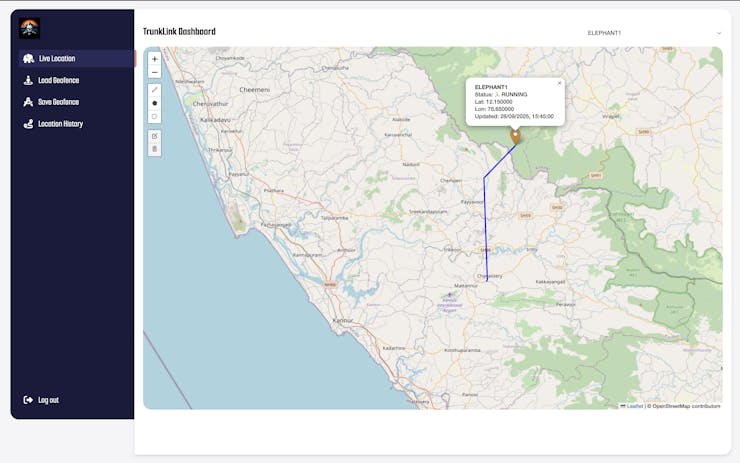Screen dimensions: 740x463
Task: Click the delete layers trash icon
Action: 154,149
